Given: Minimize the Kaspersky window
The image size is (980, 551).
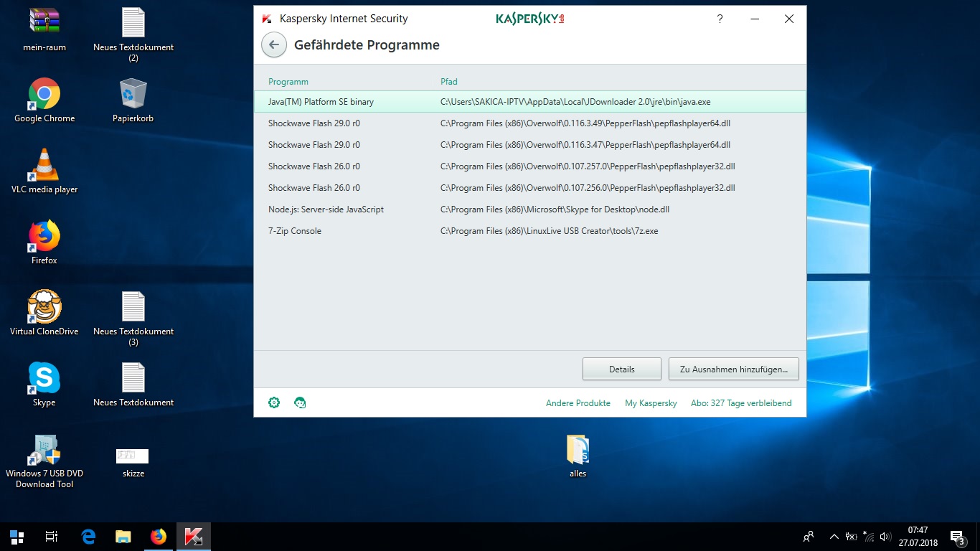Looking at the screenshot, I should pyautogui.click(x=755, y=19).
